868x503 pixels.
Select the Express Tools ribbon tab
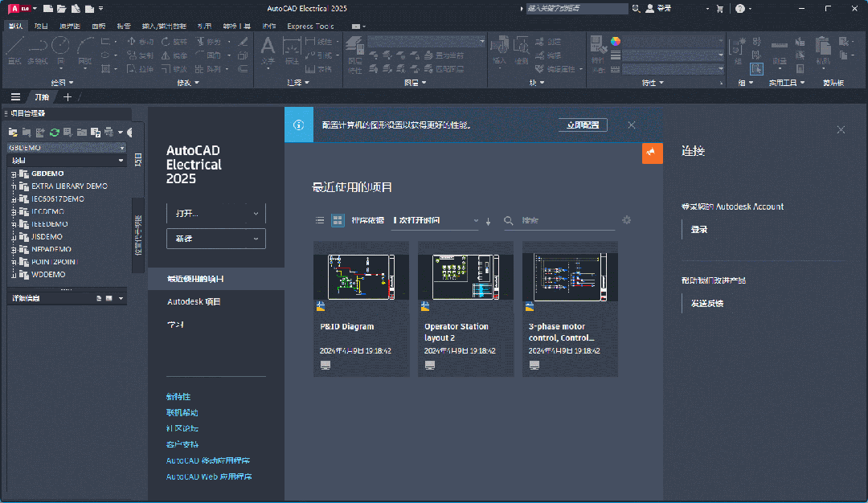click(310, 26)
